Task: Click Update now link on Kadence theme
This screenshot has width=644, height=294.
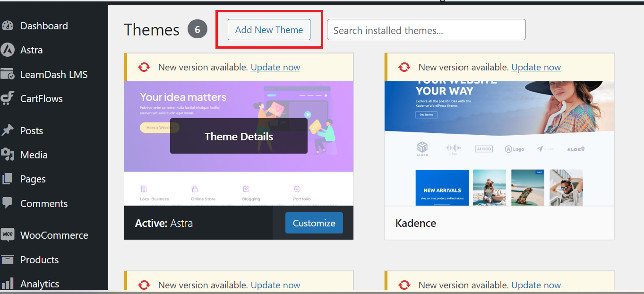Action: tap(536, 67)
